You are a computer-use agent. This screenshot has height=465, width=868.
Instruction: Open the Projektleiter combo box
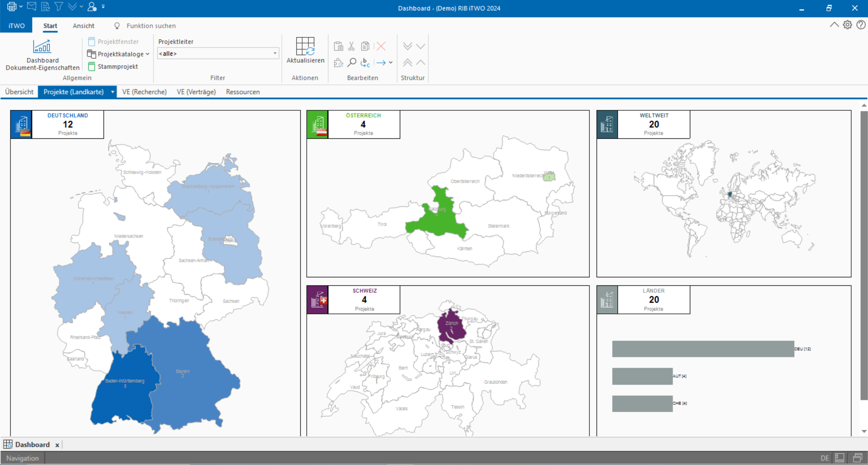[x=218, y=53]
